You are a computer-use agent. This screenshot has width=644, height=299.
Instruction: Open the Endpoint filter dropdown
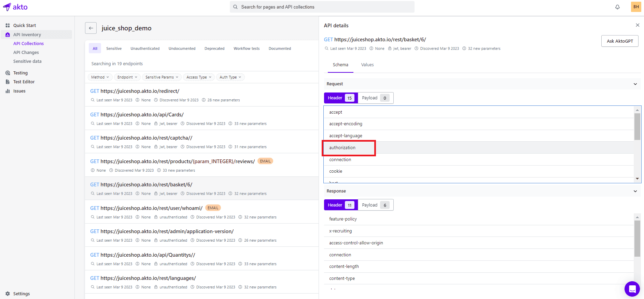click(127, 77)
